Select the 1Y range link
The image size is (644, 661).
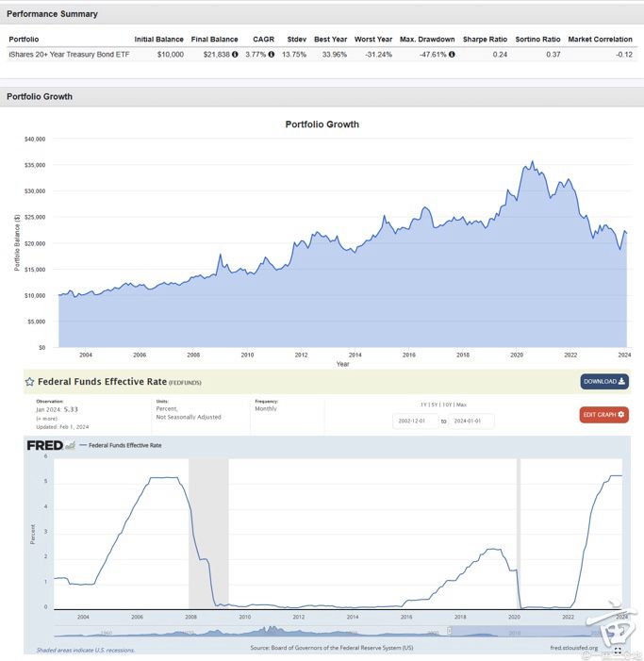(423, 405)
